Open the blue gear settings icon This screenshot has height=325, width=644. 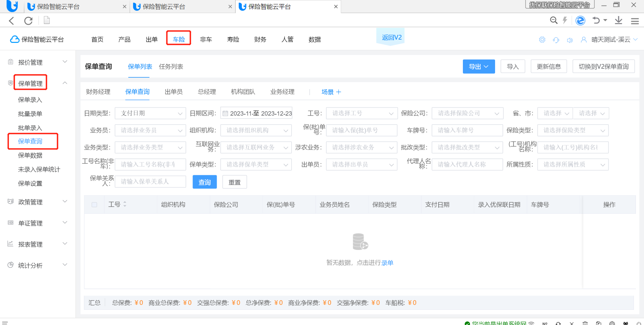point(542,40)
